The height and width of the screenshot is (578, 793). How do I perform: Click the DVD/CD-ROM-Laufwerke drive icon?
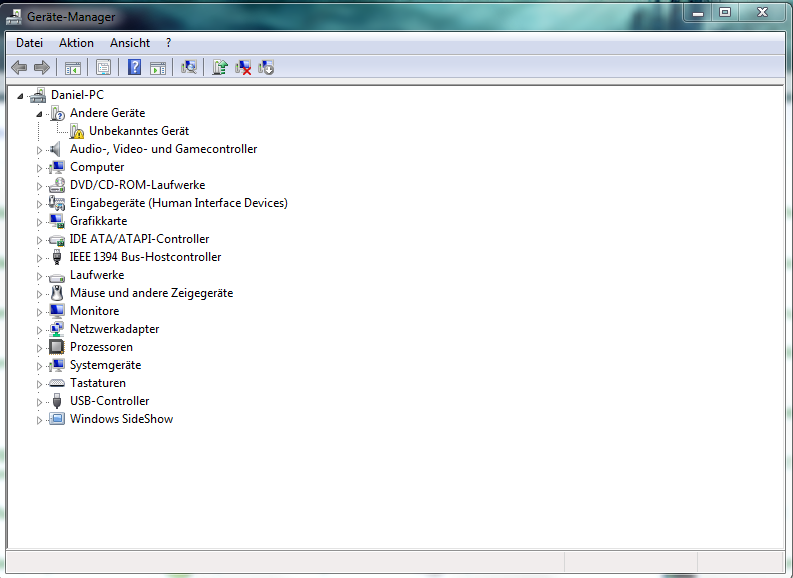point(57,185)
